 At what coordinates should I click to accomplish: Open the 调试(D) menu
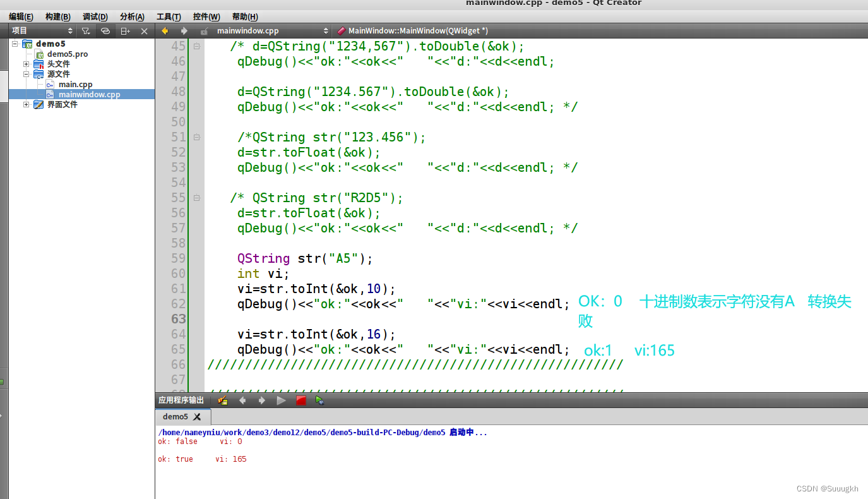(95, 16)
